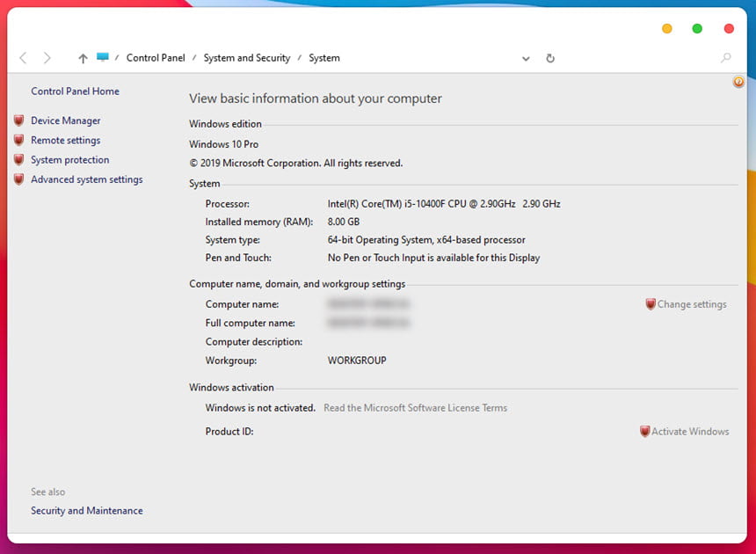Select the 'Windows 10 Pro' text
756x554 pixels.
223,144
